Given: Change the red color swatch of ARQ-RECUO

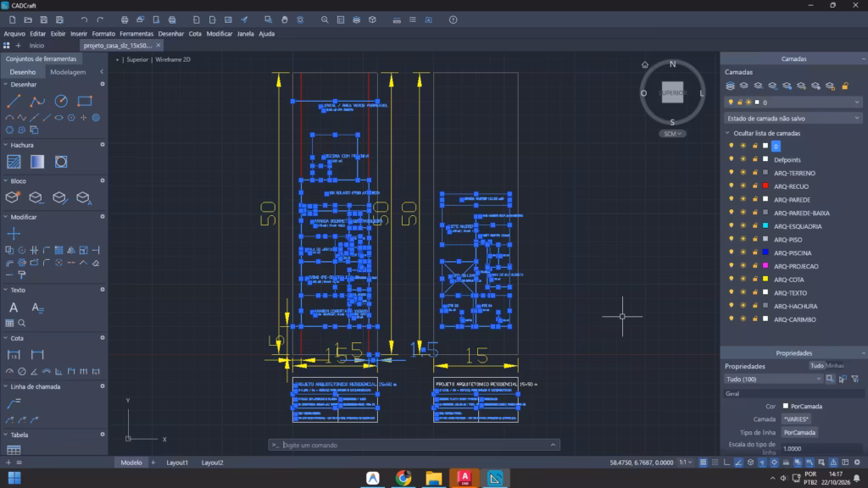Looking at the screenshot, I should [765, 186].
